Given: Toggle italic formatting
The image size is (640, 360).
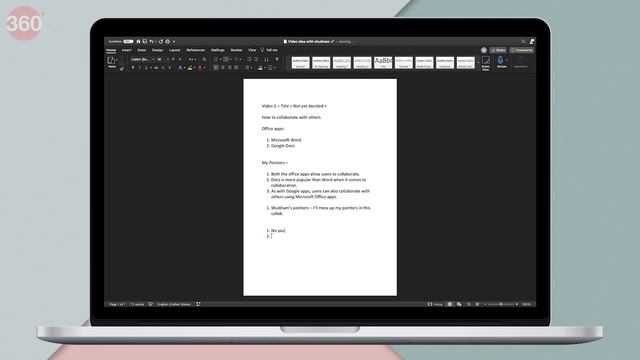Looking at the screenshot, I should point(140,68).
